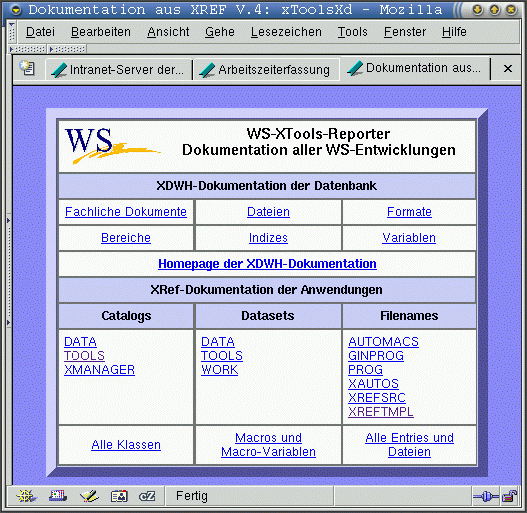Open the AUTOMACS filename link
Image resolution: width=527 pixels, height=513 pixels.
point(383,342)
